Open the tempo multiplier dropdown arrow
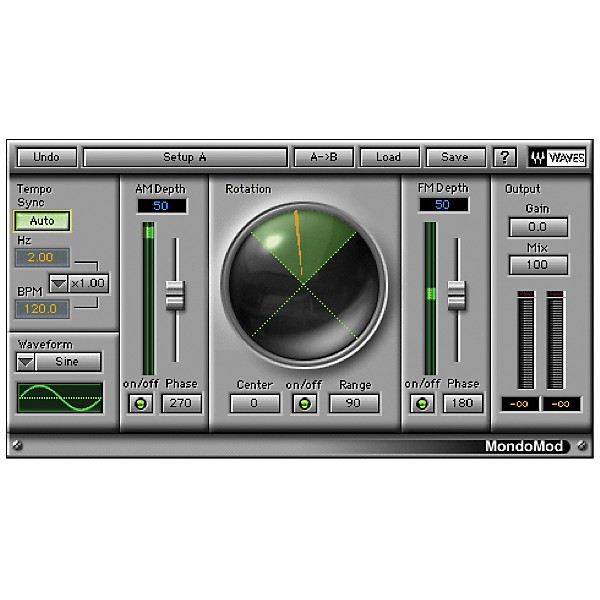This screenshot has height=600, width=600. tap(59, 284)
